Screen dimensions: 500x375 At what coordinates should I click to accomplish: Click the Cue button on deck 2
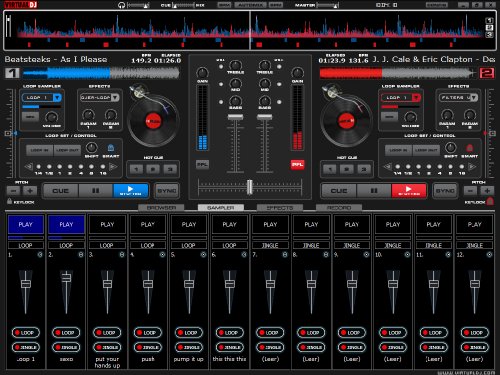point(339,191)
